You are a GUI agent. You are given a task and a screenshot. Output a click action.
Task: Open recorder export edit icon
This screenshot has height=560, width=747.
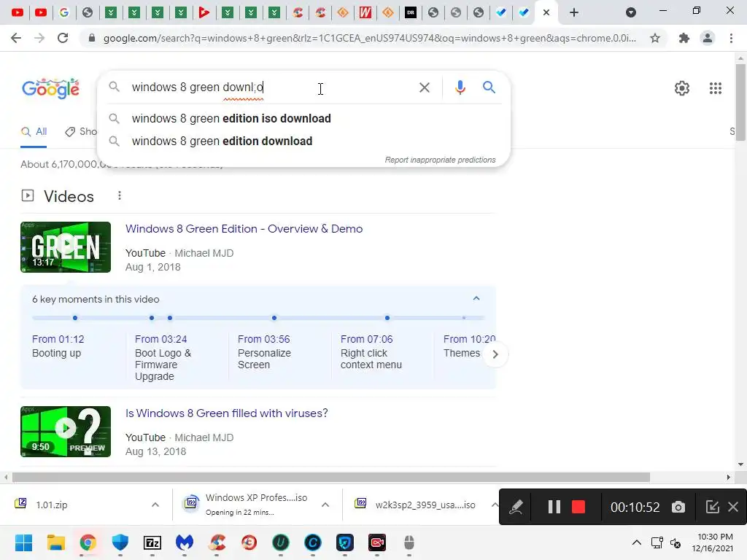click(x=712, y=507)
